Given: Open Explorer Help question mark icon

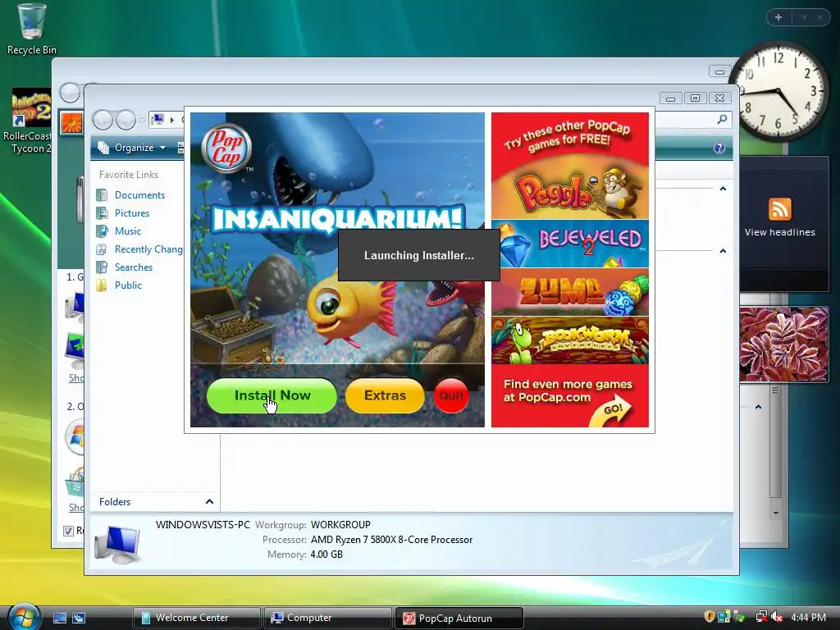Looking at the screenshot, I should pyautogui.click(x=719, y=148).
